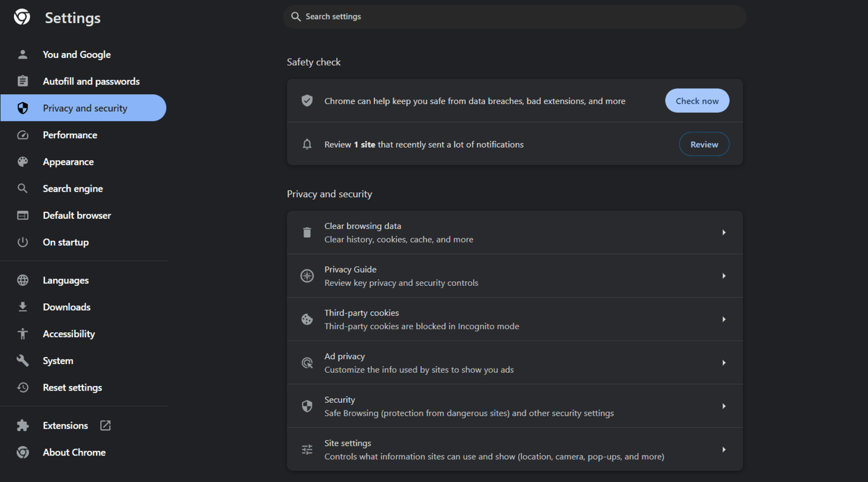Image resolution: width=868 pixels, height=482 pixels.
Task: Click the Extensions puzzle piece icon
Action: 23,426
